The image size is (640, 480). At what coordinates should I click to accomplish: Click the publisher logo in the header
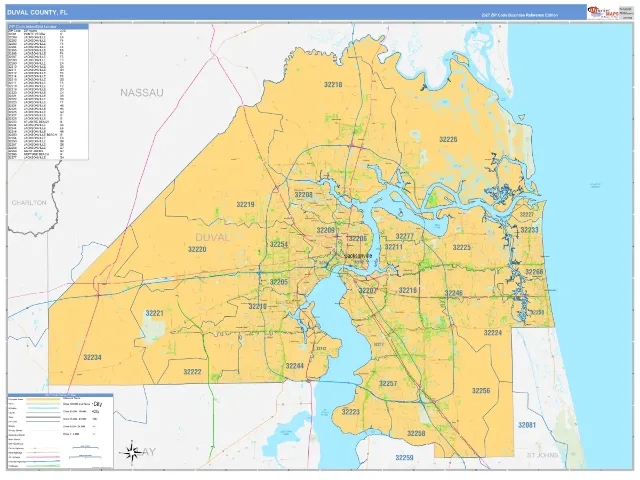603,12
